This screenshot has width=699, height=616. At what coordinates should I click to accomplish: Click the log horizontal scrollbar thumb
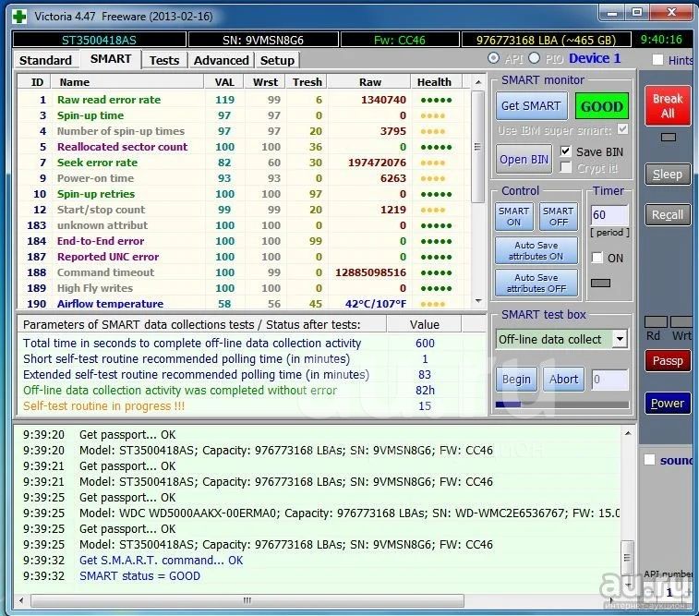click(247, 600)
